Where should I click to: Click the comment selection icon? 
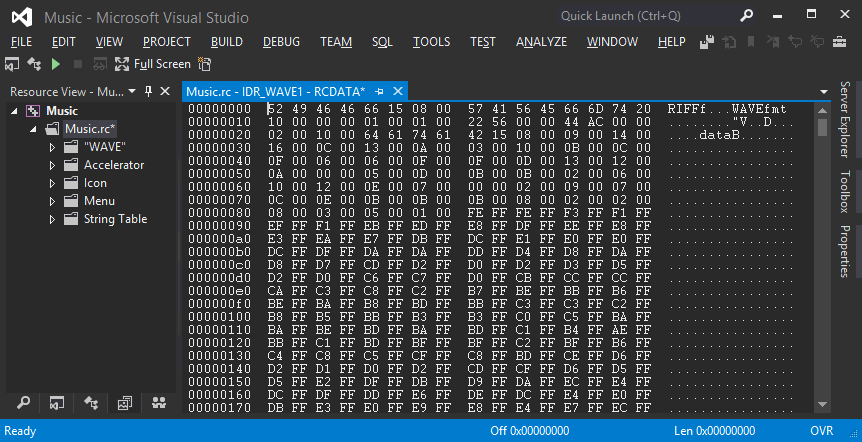[x=795, y=42]
